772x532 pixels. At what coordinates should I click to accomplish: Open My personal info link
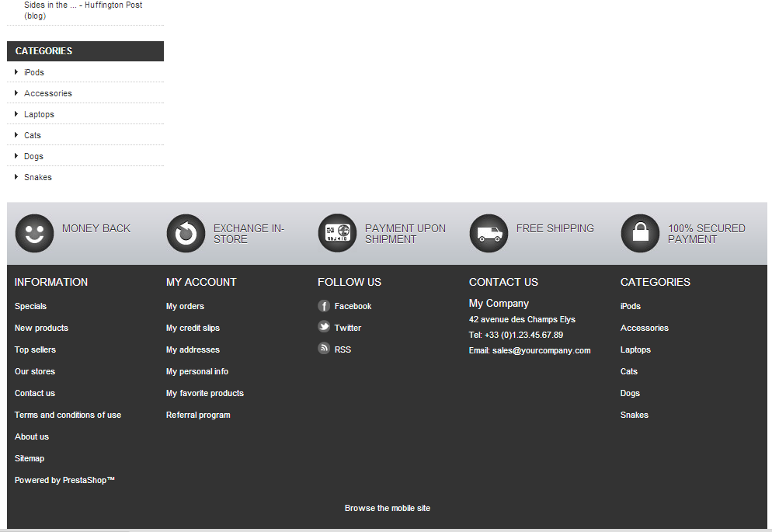click(197, 371)
